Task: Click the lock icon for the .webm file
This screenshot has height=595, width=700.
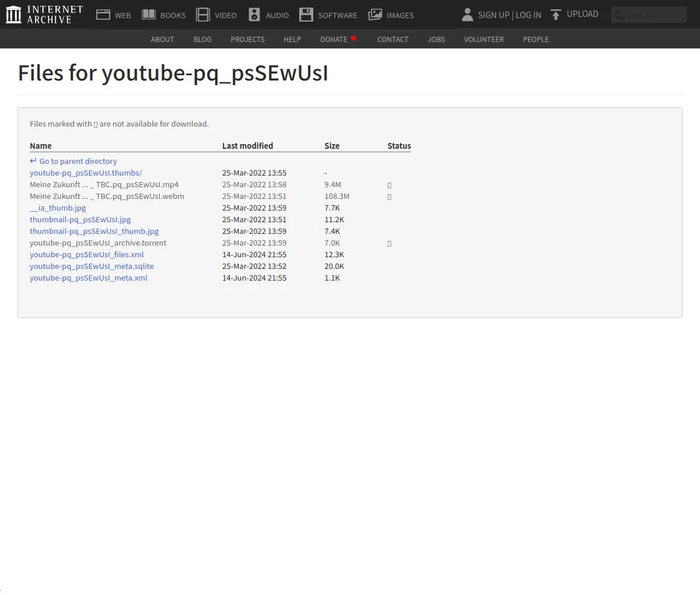Action: click(389, 197)
